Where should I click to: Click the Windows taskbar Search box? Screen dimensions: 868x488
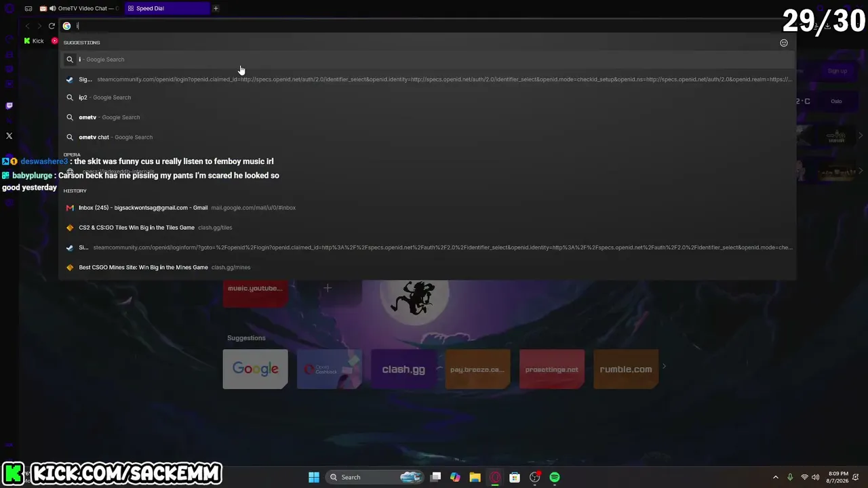click(374, 477)
